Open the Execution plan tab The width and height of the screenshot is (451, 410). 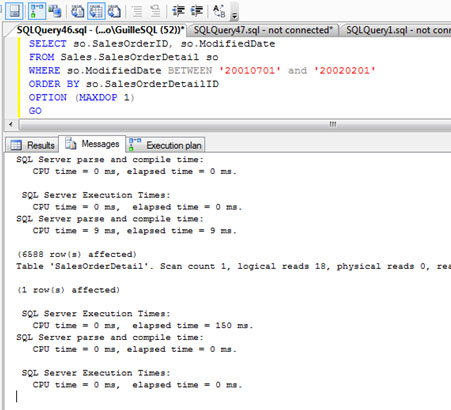[x=166, y=145]
